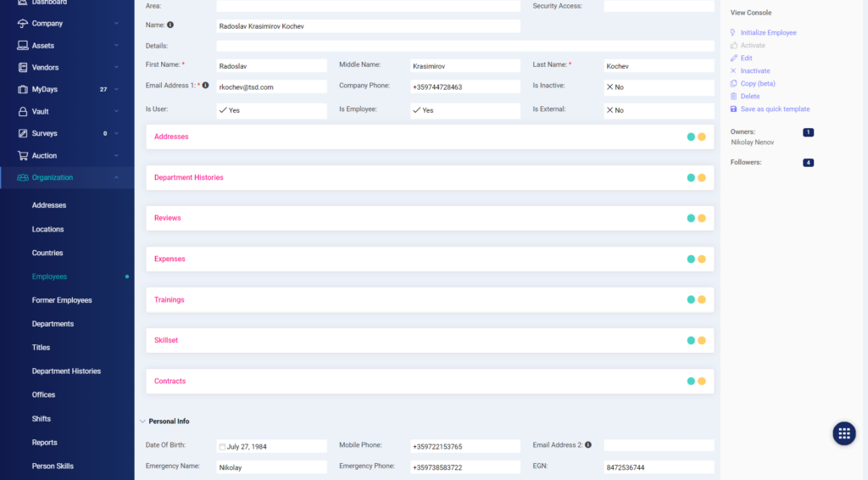
Task: Click Initialize Employee link
Action: point(768,32)
